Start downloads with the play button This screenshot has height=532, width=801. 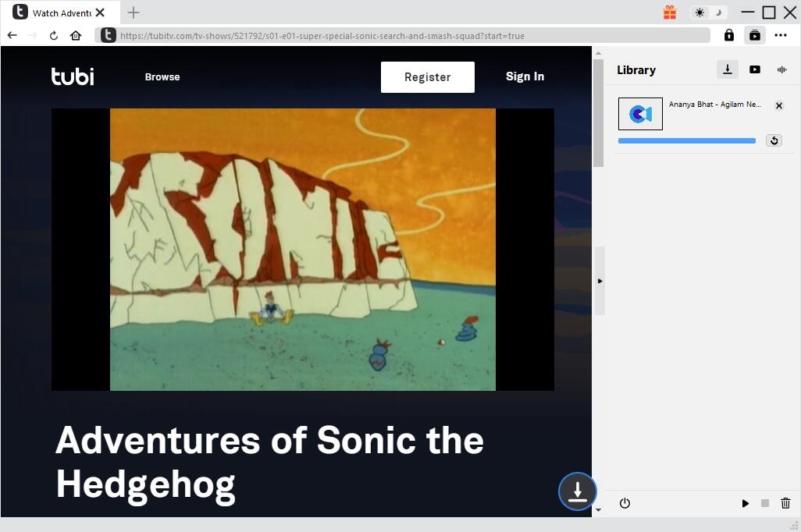pos(745,503)
